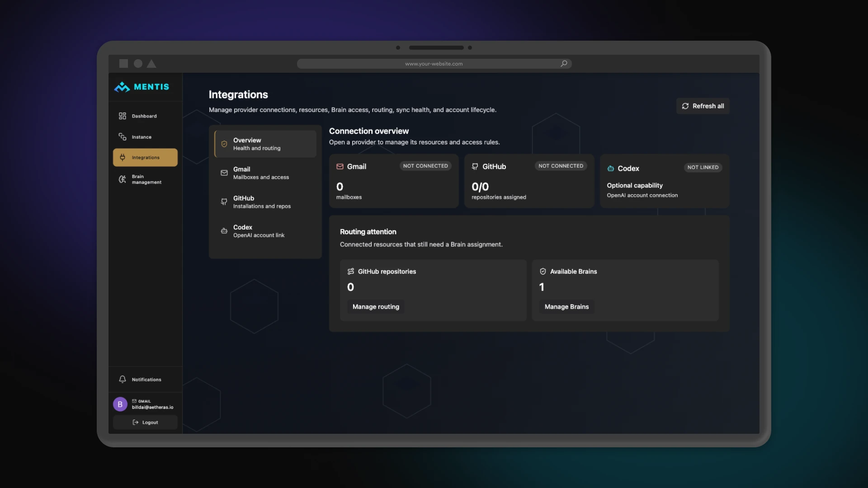Open the Overview health and routing tab
868x488 pixels.
pyautogui.click(x=265, y=144)
